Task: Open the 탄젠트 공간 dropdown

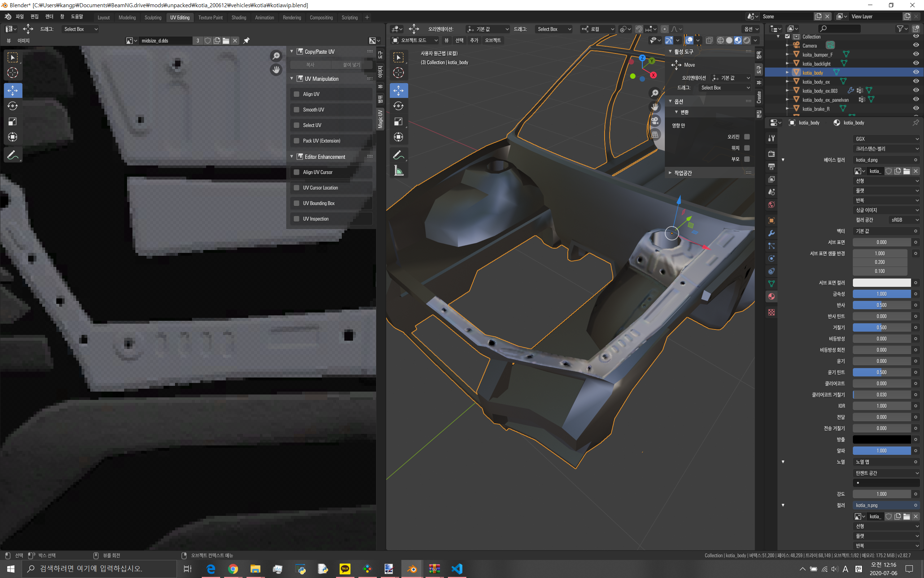Action: (x=886, y=473)
